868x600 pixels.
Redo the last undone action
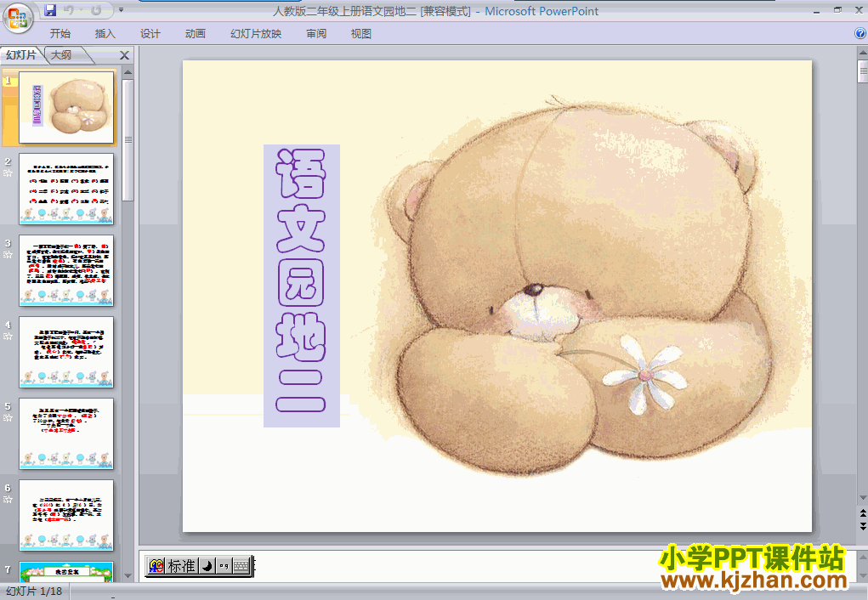[96, 10]
